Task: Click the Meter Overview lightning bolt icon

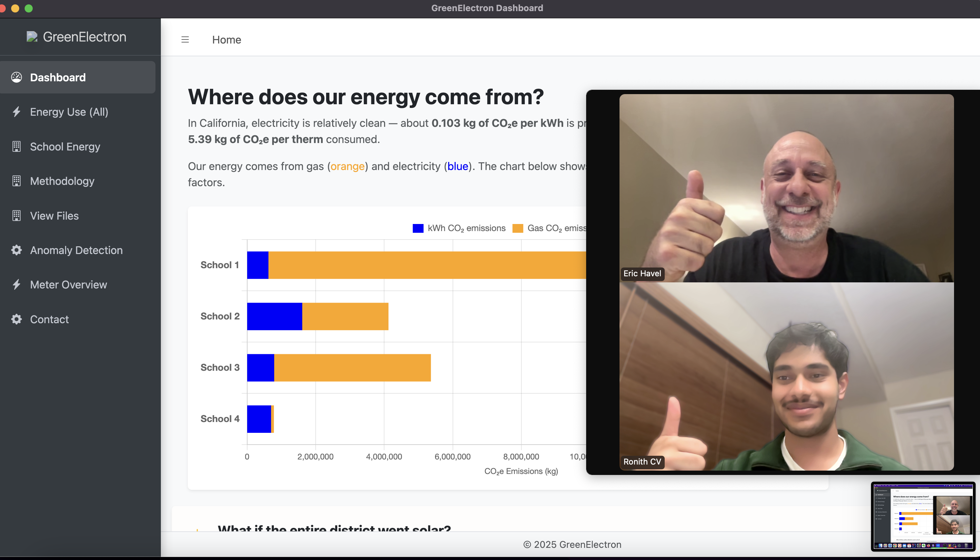Action: click(17, 285)
